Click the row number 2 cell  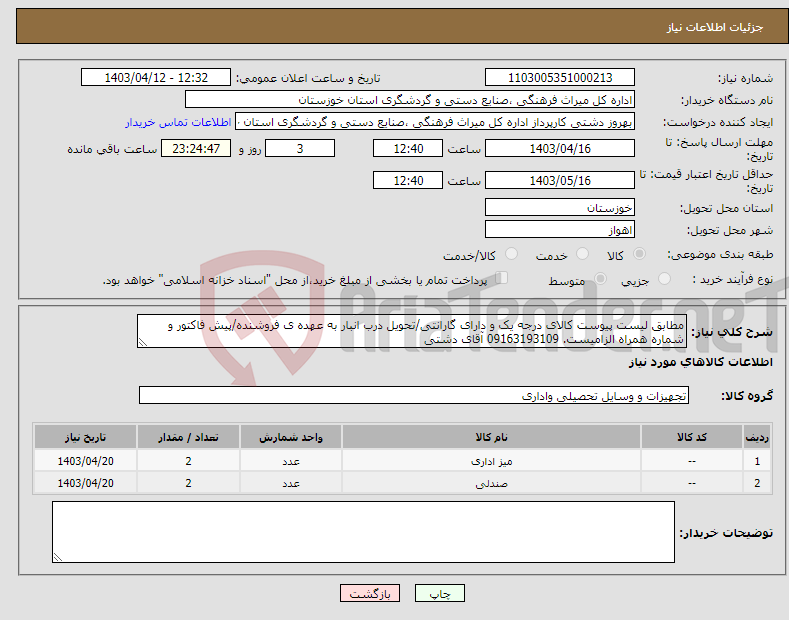(757, 483)
